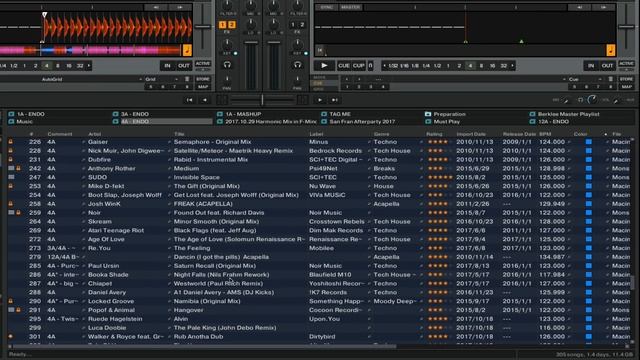
Task: Delete the left deck's Grid marker with trash icon
Action: (x=187, y=79)
